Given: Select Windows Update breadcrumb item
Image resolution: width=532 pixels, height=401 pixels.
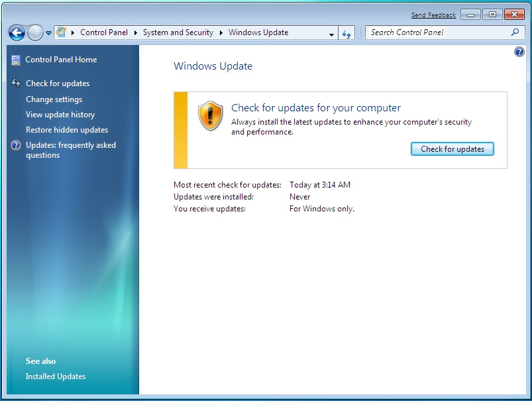Looking at the screenshot, I should point(258,32).
